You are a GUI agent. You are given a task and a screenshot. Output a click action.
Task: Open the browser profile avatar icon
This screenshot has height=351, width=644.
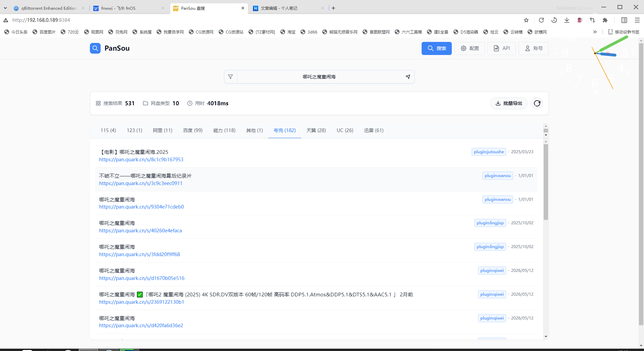[x=580, y=20]
